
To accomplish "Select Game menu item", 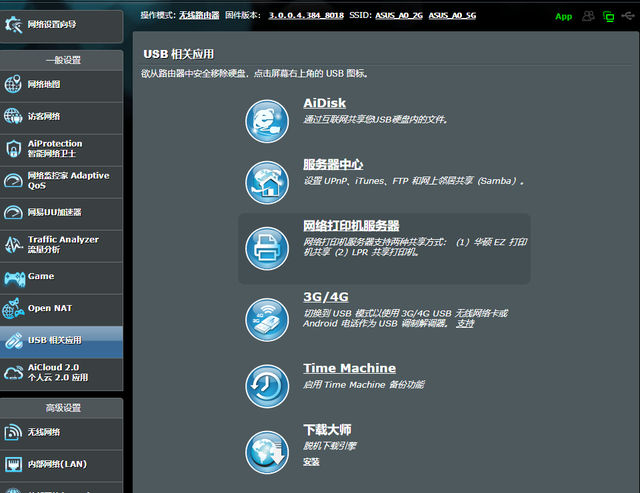I will click(62, 278).
